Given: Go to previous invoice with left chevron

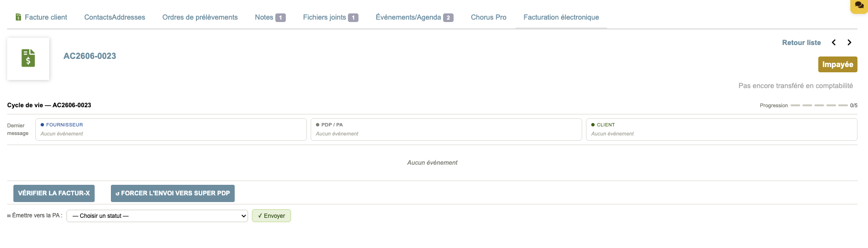Looking at the screenshot, I should 834,43.
